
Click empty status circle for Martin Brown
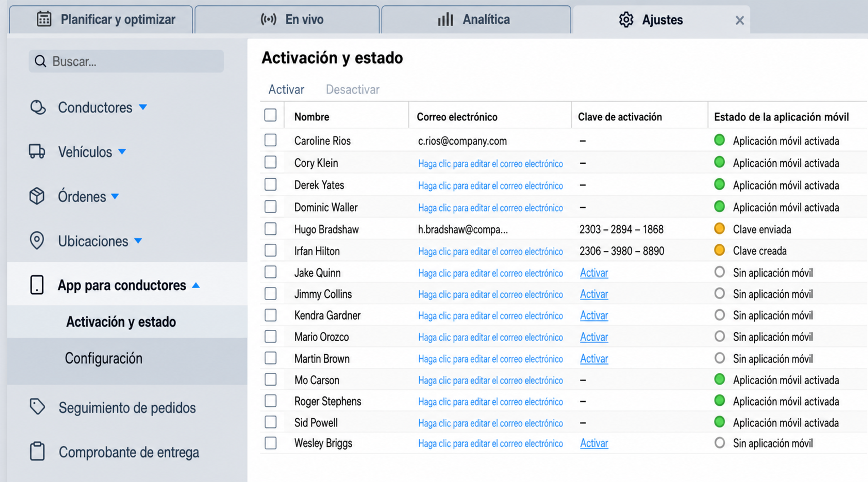click(x=719, y=358)
